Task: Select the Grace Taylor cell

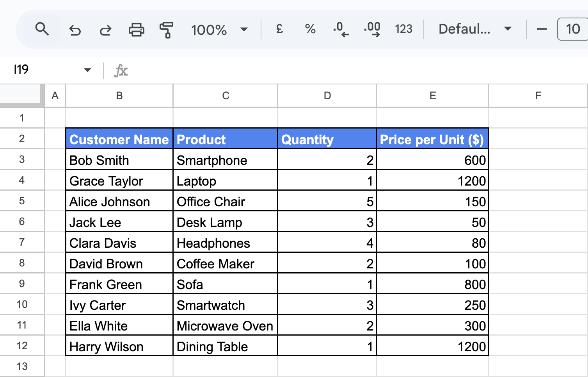Action: [119, 180]
